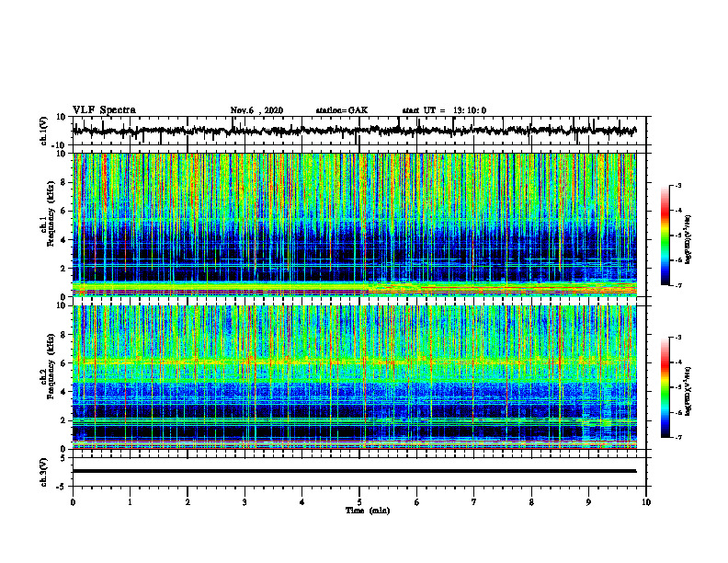This screenshot has height=563, width=728.
Task: Click the log(PSD) label beside lower color scale
Action: [x=688, y=391]
